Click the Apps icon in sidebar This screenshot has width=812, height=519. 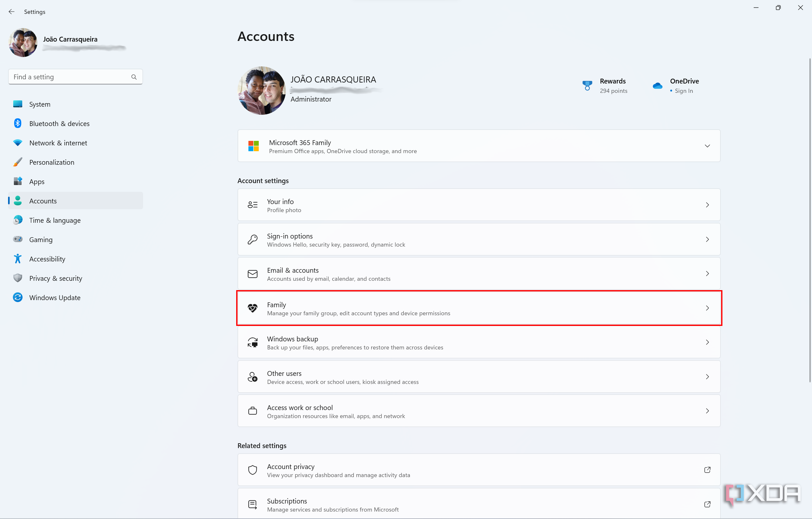[17, 181]
